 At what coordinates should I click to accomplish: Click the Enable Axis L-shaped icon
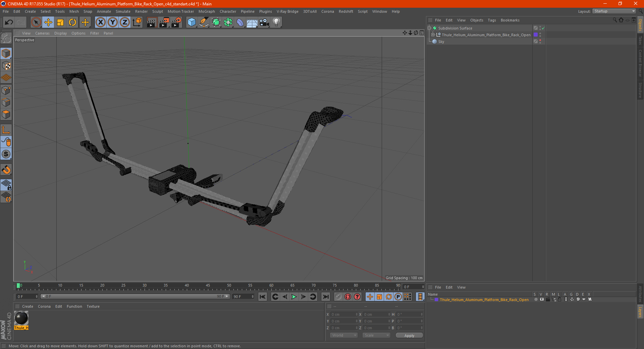[x=6, y=130]
